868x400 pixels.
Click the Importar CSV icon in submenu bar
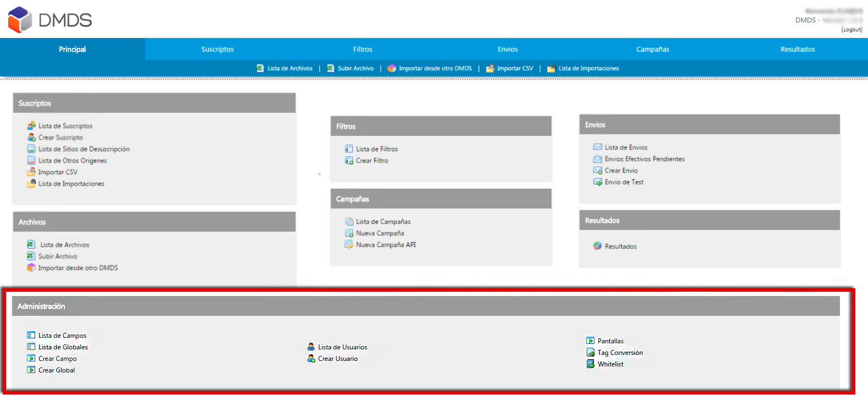(490, 69)
